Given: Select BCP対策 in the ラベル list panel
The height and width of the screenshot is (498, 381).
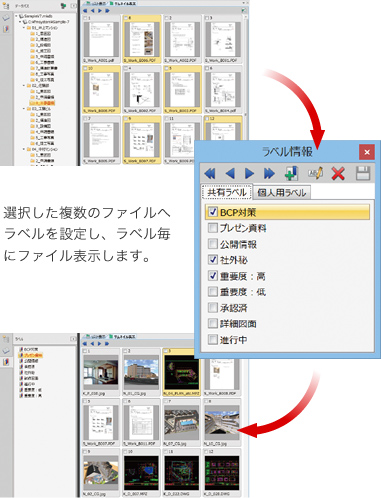Looking at the screenshot, I should point(29,349).
